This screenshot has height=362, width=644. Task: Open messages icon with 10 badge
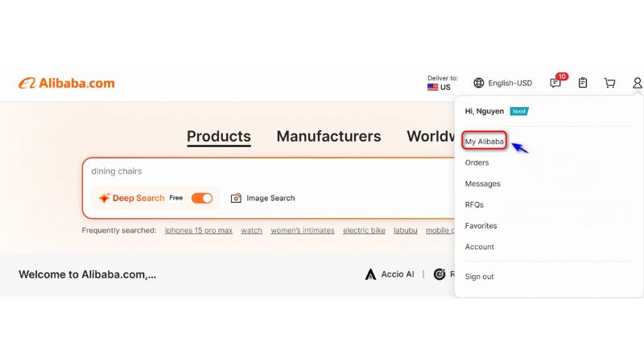(x=555, y=83)
